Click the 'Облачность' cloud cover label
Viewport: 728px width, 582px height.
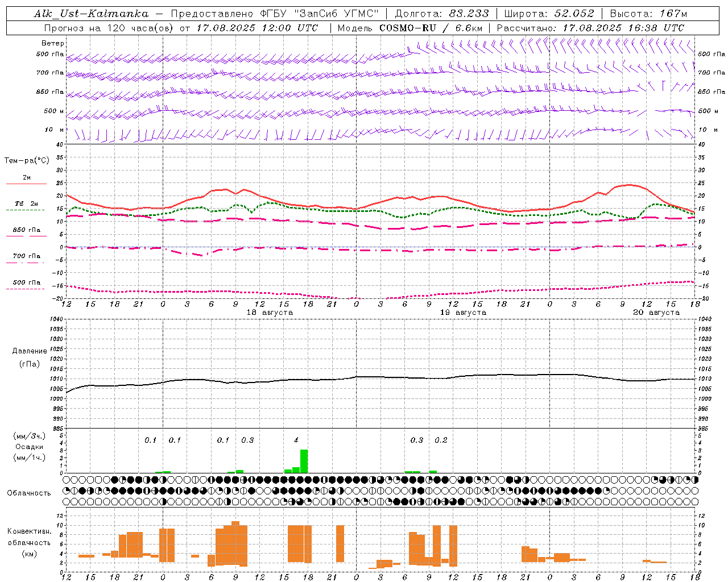tap(29, 493)
